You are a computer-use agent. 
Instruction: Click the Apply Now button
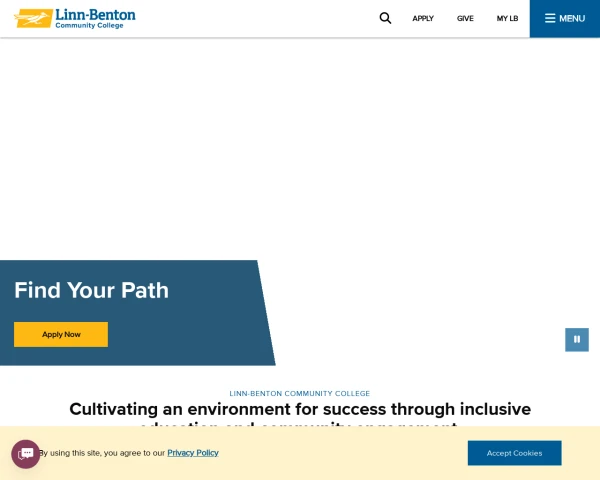[61, 334]
